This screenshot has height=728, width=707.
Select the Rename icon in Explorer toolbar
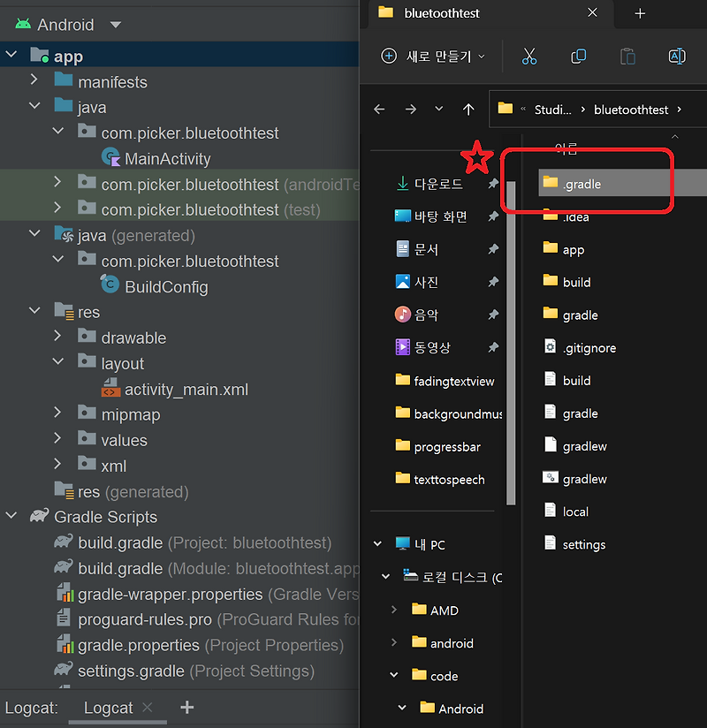[677, 55]
